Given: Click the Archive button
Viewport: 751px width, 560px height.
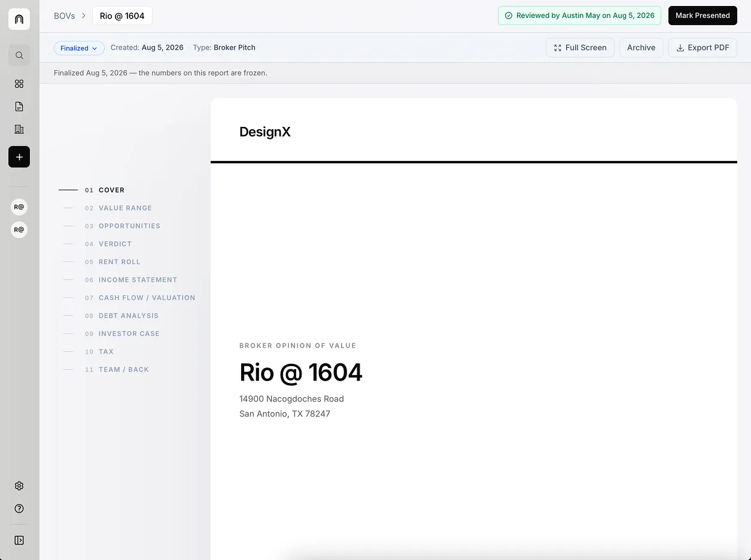Looking at the screenshot, I should pos(641,48).
